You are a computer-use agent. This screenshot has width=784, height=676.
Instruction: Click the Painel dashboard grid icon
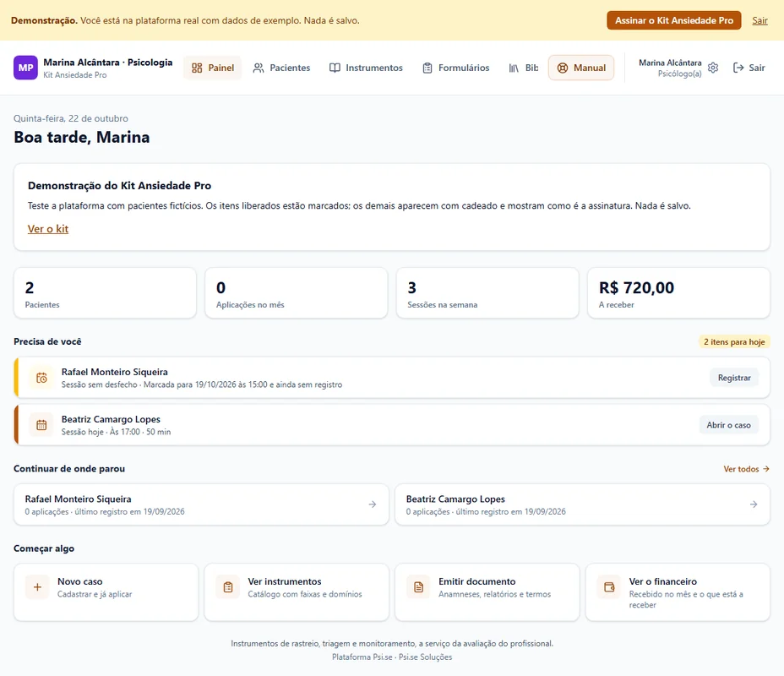(197, 68)
